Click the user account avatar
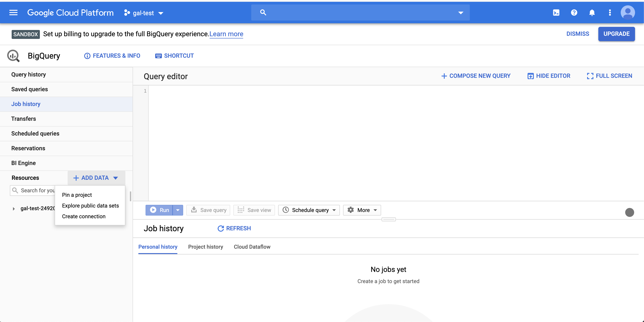Image resolution: width=644 pixels, height=322 pixels. pos(627,13)
